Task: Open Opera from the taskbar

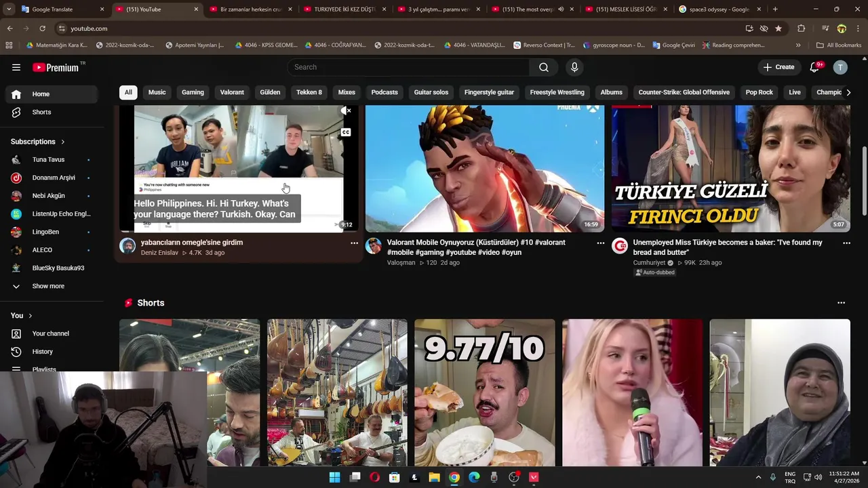Action: click(x=374, y=477)
